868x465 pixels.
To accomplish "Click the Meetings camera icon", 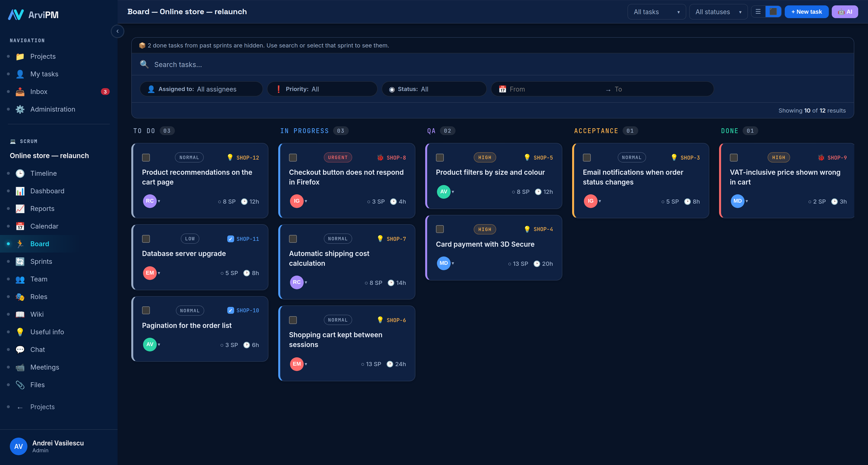I will coord(20,367).
